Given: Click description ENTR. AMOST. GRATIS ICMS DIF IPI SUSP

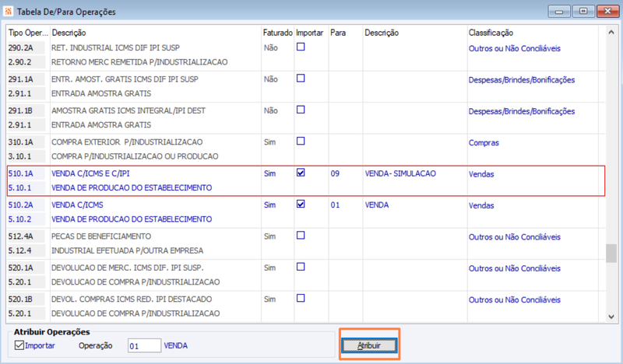Looking at the screenshot, I should click(125, 79).
